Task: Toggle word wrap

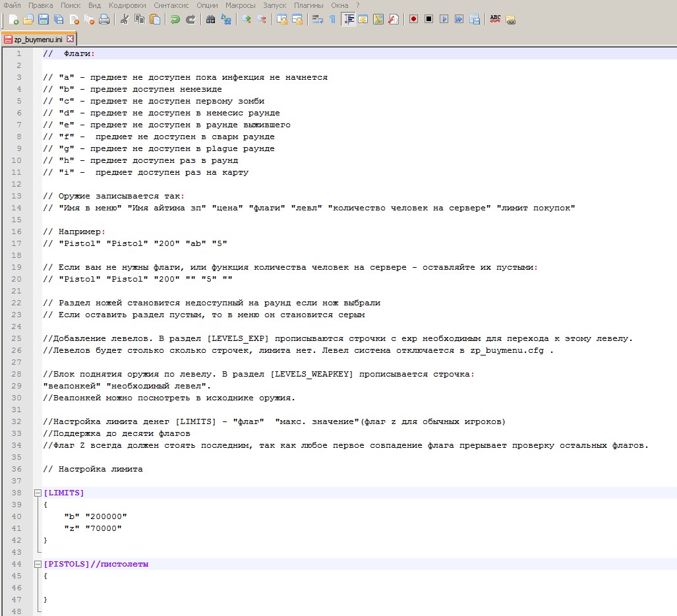Action: point(317,19)
